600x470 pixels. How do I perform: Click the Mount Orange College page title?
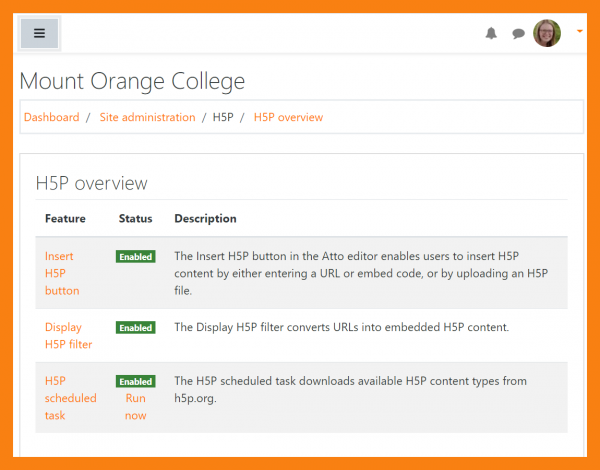(x=132, y=81)
